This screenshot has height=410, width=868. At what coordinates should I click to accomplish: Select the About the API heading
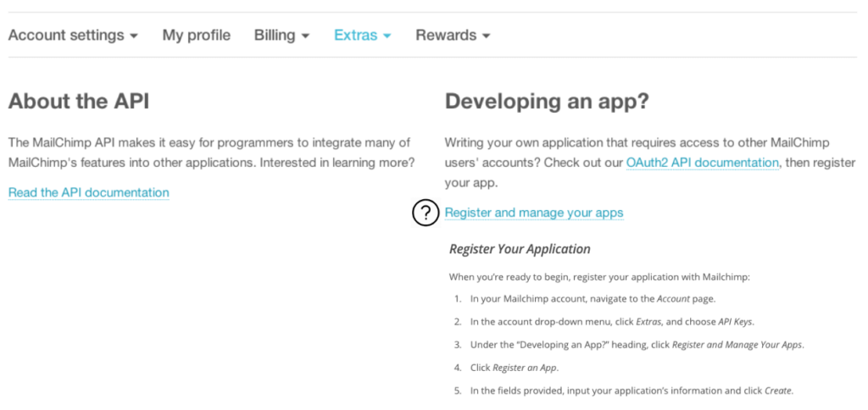coord(79,102)
